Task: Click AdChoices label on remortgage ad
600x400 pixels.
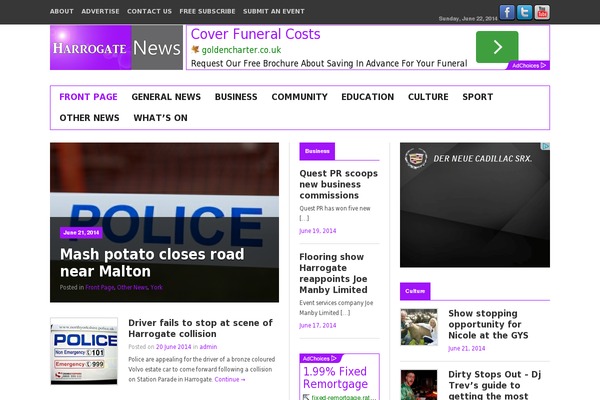Action: (320, 358)
